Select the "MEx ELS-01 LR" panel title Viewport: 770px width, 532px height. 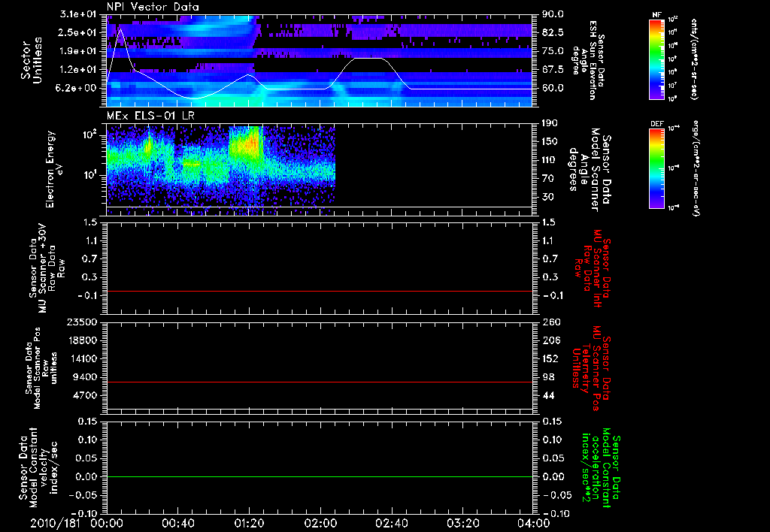(150, 116)
